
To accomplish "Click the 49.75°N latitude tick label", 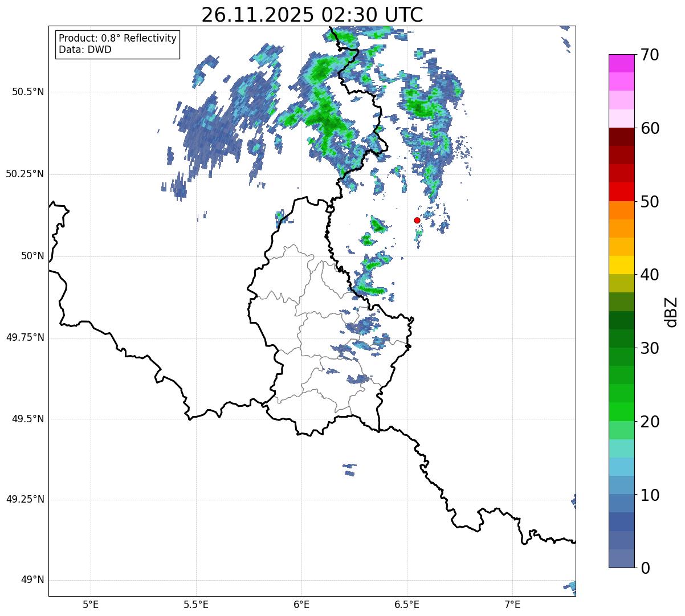I will coord(25,337).
